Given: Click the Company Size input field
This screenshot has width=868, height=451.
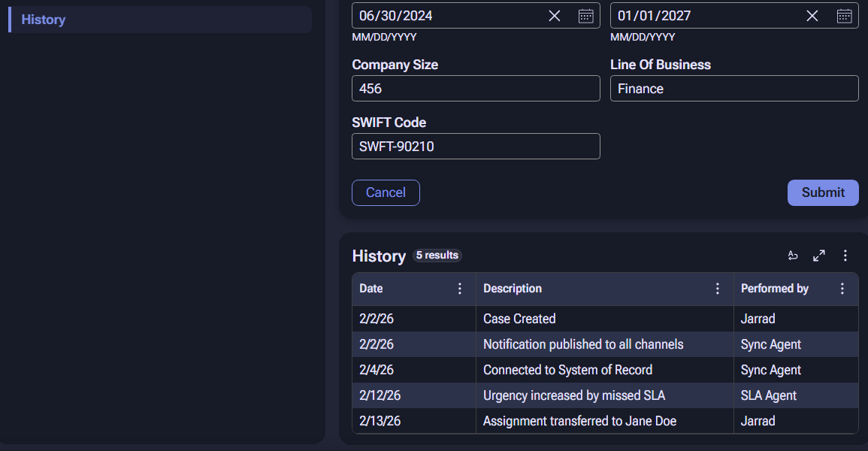Looking at the screenshot, I should (476, 88).
